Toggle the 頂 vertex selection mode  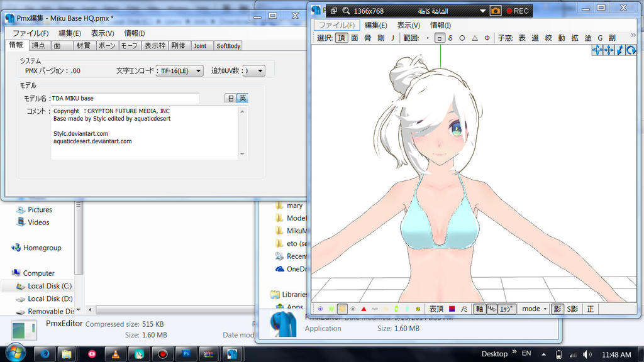[x=341, y=38]
